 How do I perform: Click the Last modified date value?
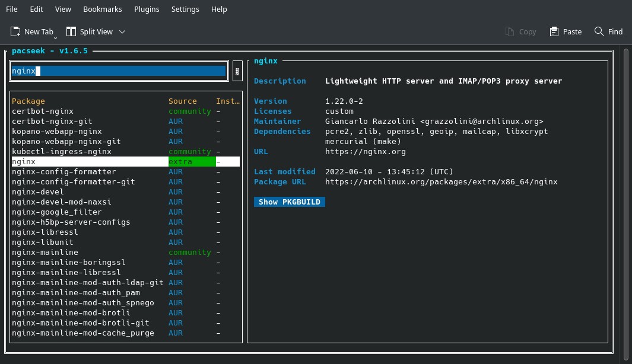[389, 171]
